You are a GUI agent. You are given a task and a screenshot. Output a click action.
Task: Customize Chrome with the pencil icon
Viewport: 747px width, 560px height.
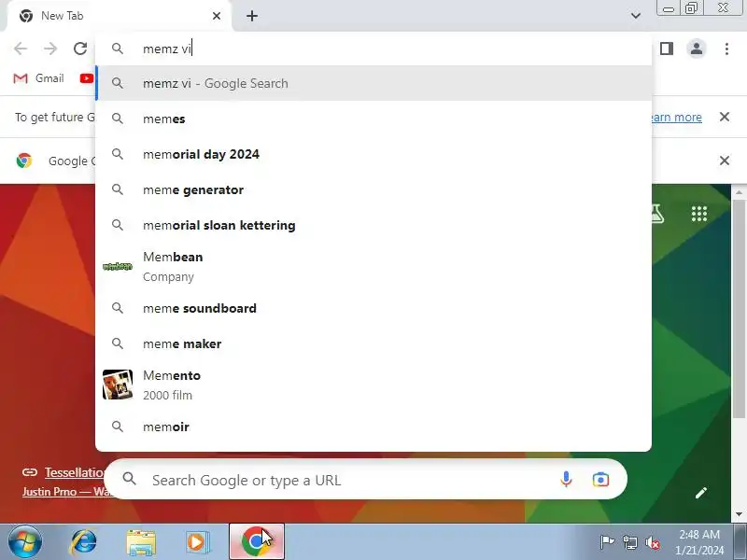[x=701, y=493]
